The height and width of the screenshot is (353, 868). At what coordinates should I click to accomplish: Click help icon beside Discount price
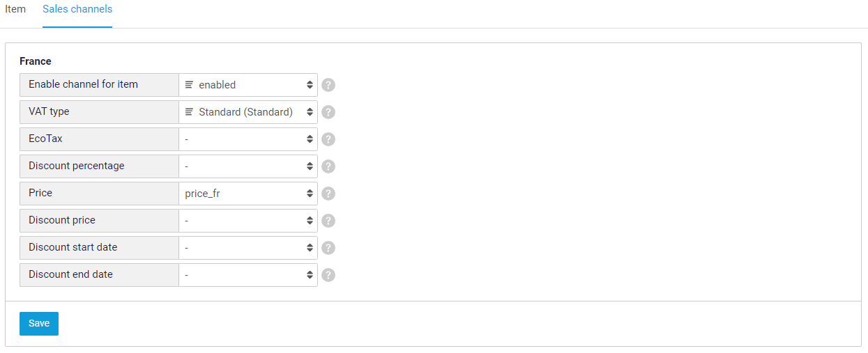(328, 221)
